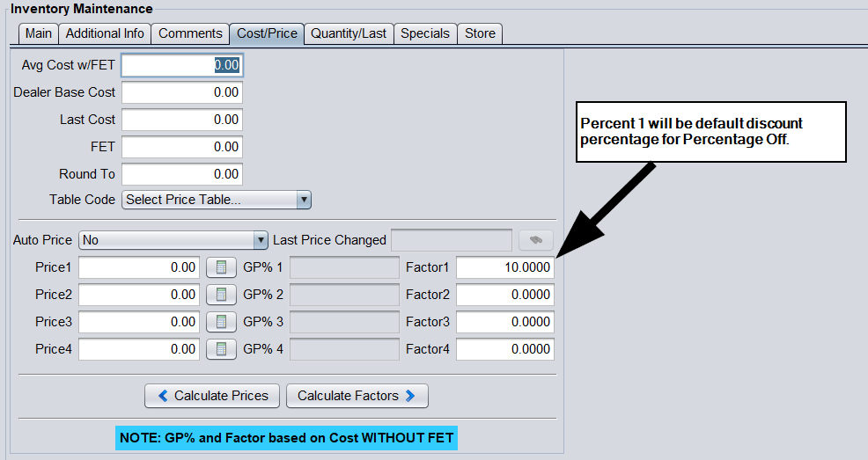Expand the Table Code price table dropdown
Image resolution: width=868 pixels, height=460 pixels.
coord(217,200)
